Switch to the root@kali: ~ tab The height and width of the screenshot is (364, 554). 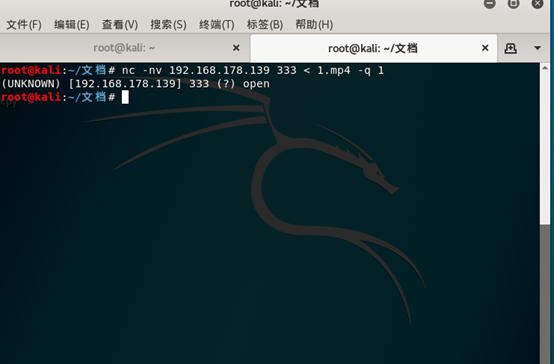pos(124,48)
